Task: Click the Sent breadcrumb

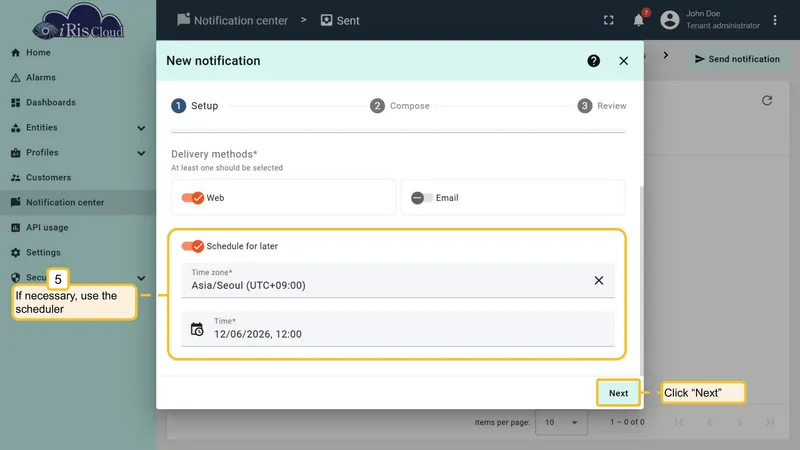Action: pyautogui.click(x=340, y=20)
